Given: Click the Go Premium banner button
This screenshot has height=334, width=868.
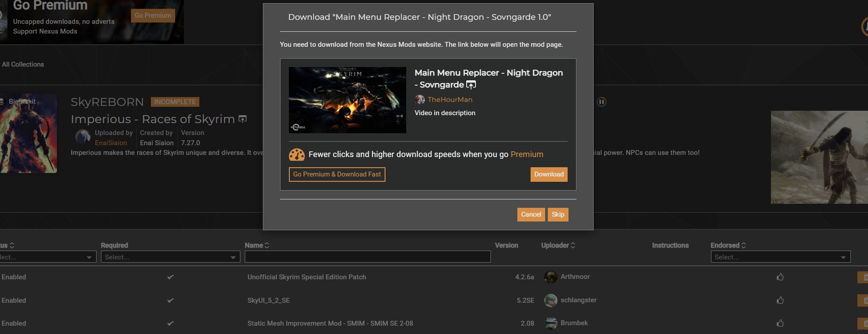Looking at the screenshot, I should (x=153, y=15).
